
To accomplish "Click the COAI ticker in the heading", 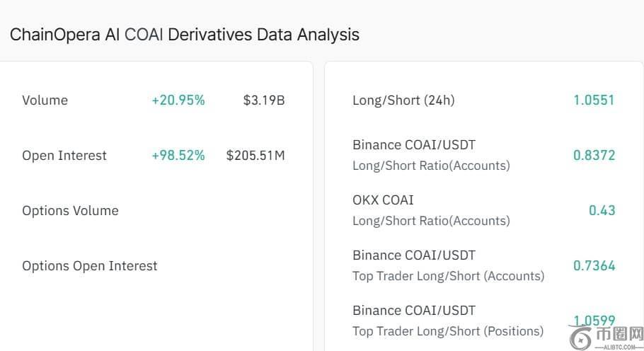I will click(143, 35).
